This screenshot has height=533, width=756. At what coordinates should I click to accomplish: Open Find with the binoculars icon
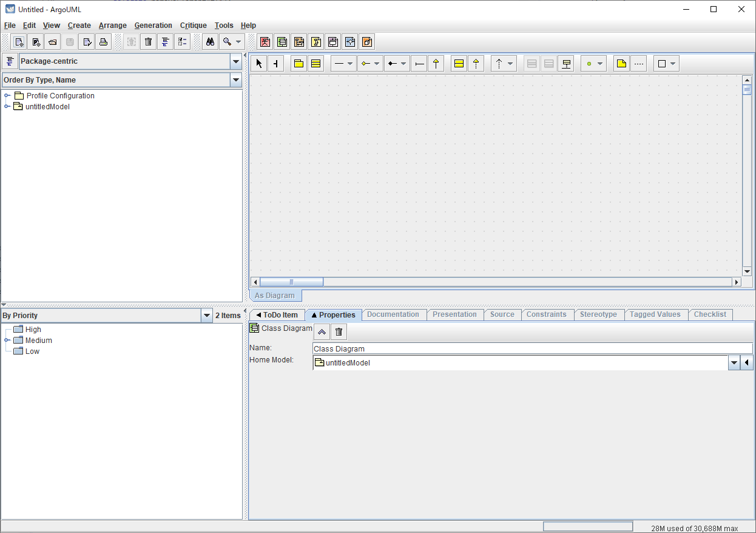210,42
